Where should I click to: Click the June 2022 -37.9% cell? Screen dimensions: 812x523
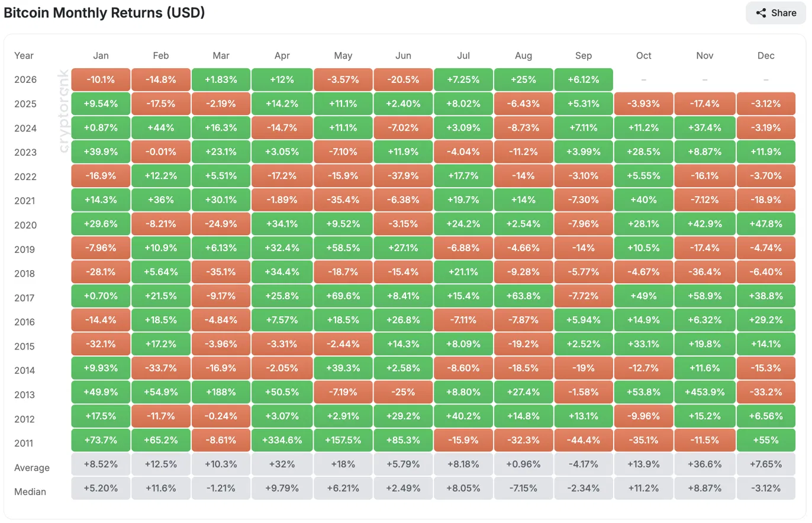(403, 176)
